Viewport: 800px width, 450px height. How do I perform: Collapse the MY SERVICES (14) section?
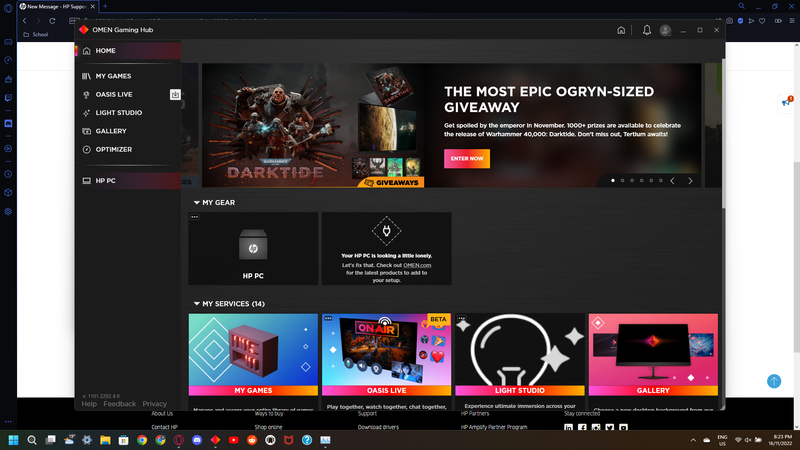point(196,304)
